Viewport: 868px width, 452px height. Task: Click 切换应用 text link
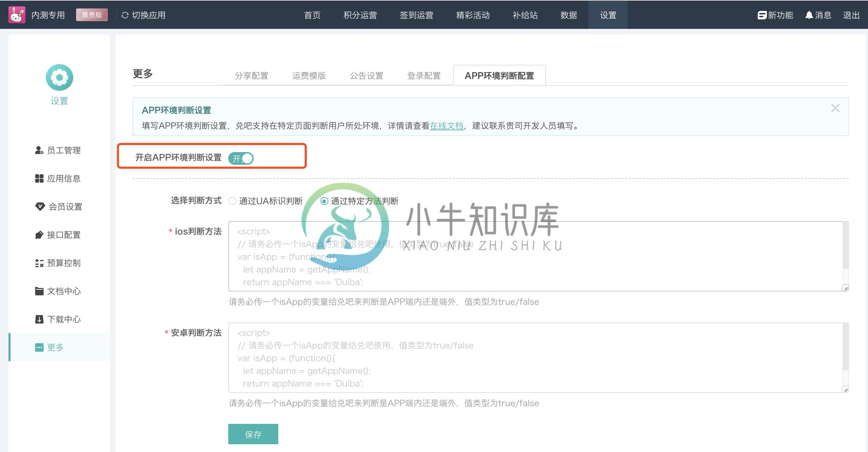149,15
